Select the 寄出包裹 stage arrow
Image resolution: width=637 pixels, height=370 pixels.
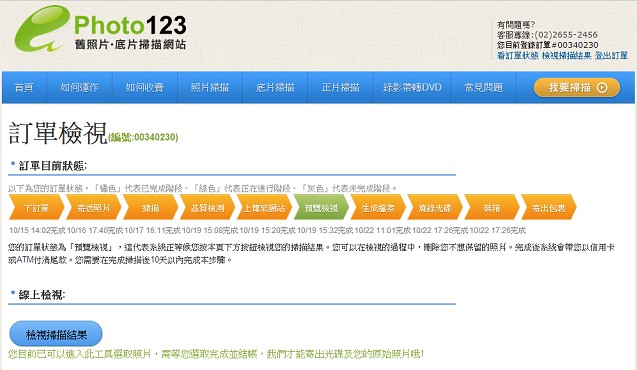tap(548, 208)
